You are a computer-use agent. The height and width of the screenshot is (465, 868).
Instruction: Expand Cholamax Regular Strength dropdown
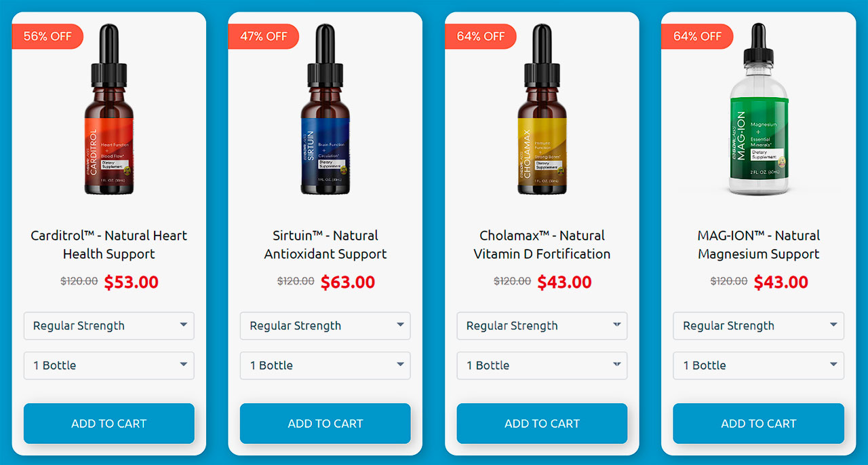(542, 326)
